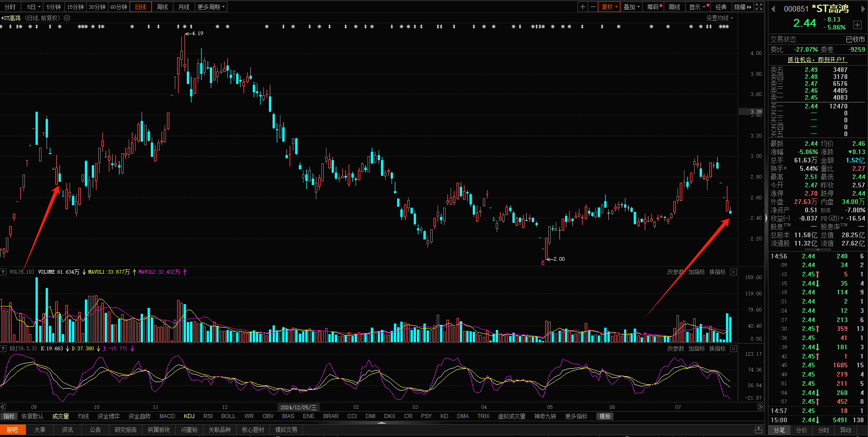Add *ST高鸿 to watchlist plus icon

click(857, 25)
